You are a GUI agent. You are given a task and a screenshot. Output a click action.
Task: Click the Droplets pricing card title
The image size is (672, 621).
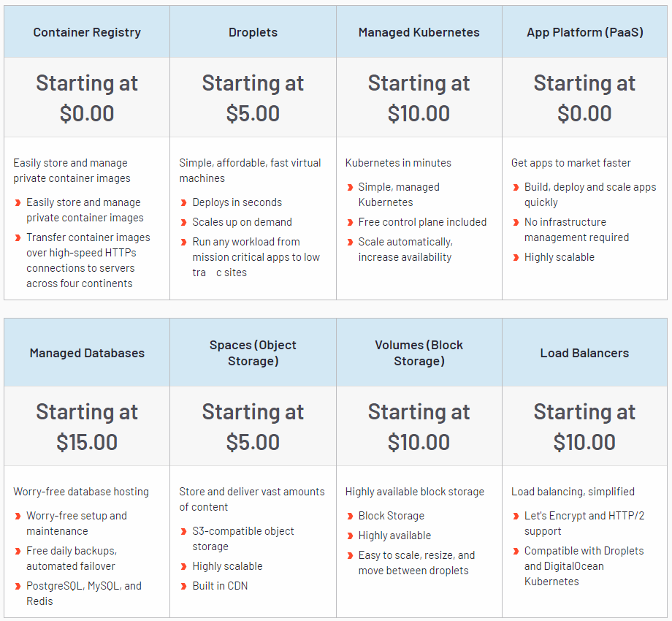click(x=253, y=32)
